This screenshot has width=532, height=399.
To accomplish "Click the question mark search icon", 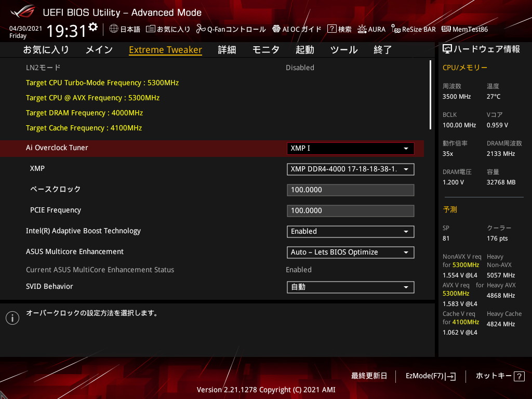I will click(331, 29).
